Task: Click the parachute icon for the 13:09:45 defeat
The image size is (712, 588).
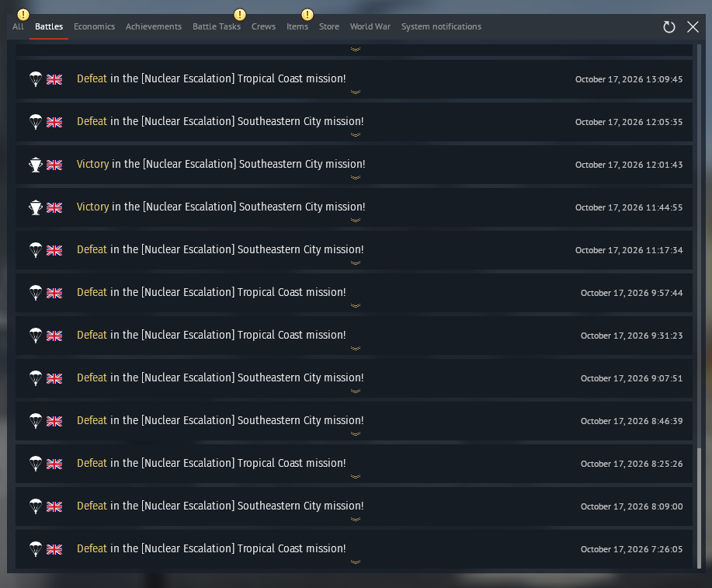Action: (36, 79)
